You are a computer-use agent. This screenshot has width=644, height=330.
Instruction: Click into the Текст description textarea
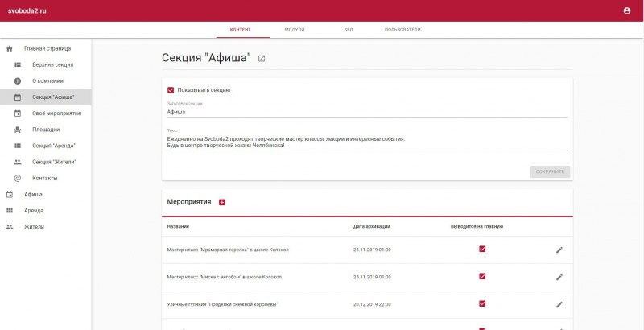(367, 142)
